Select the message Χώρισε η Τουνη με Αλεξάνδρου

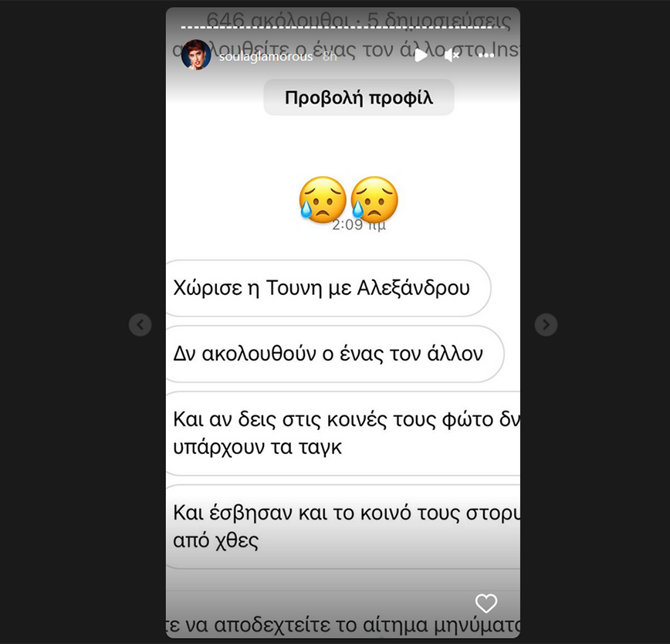click(328, 288)
